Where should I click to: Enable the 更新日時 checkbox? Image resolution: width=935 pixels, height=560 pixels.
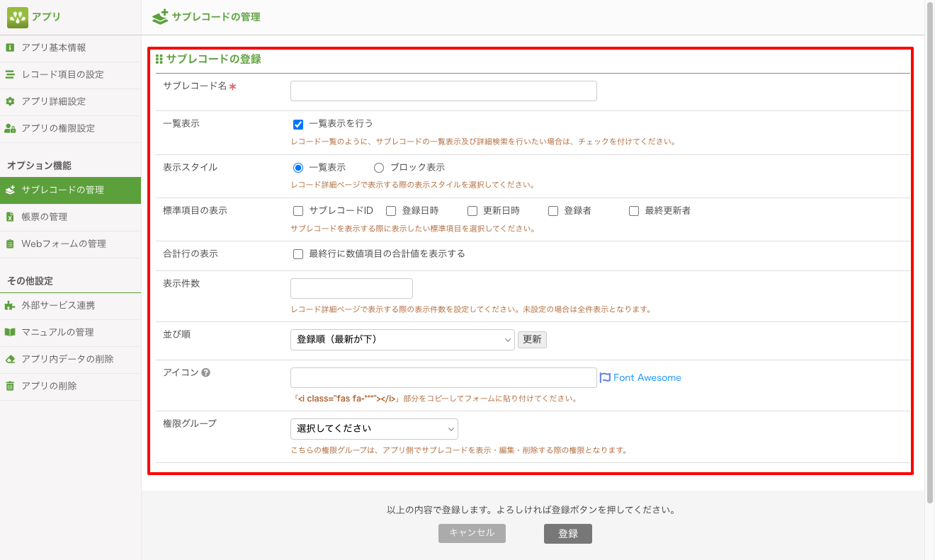click(472, 211)
